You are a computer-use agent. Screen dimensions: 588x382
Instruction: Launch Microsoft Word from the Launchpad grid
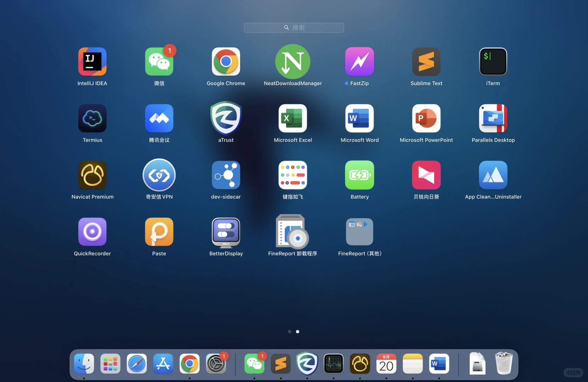coord(360,118)
